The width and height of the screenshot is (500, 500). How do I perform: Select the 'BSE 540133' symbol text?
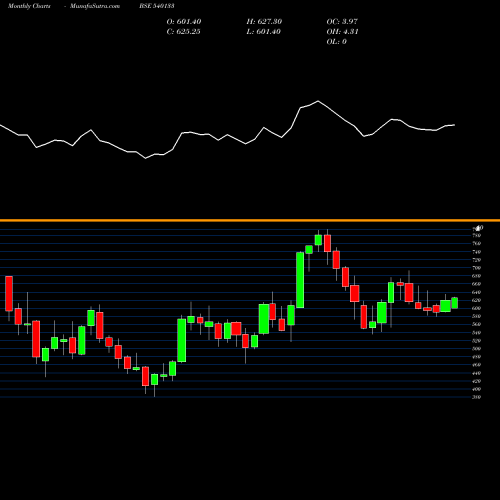coord(157,6)
